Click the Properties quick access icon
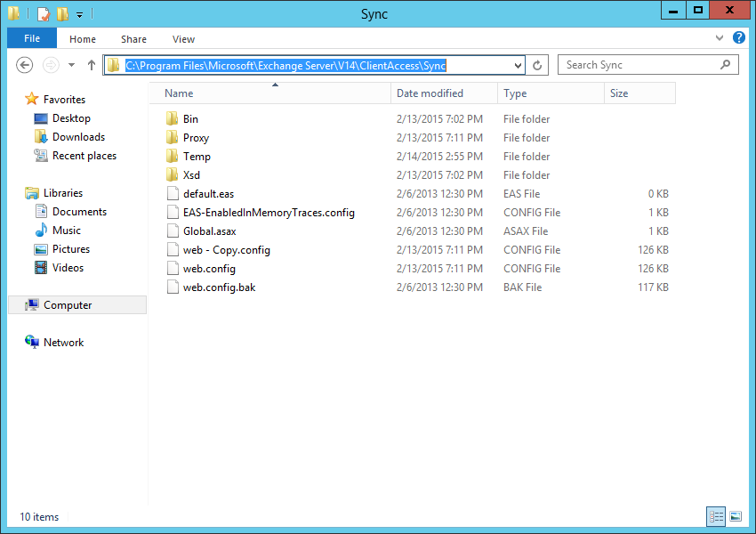 click(43, 13)
